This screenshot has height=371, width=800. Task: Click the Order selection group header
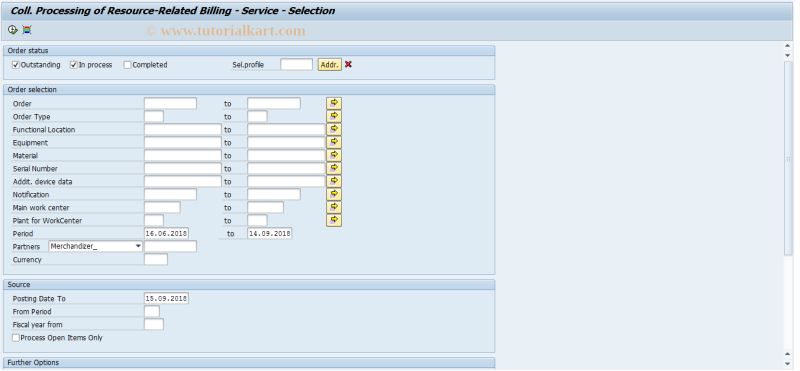tap(249, 90)
